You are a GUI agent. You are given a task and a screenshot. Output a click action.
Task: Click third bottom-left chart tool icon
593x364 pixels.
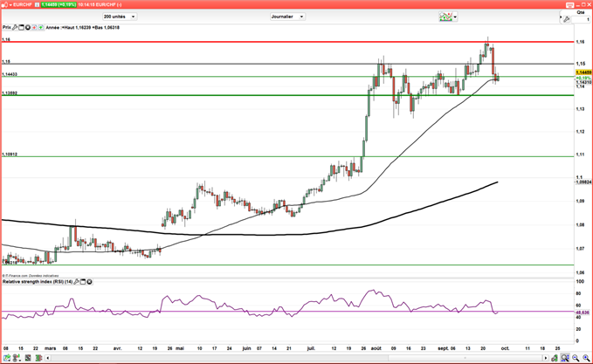coord(28,358)
